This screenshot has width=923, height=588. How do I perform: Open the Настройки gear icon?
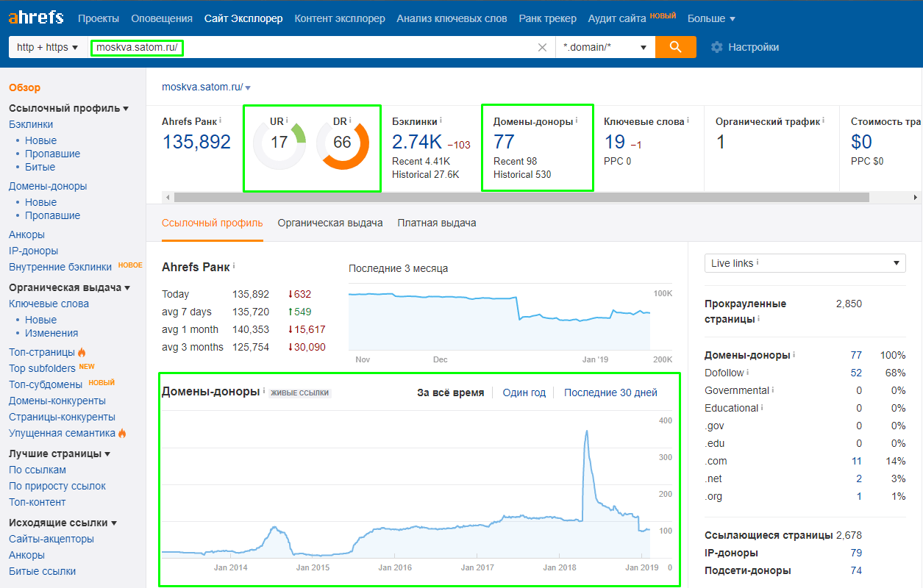[716, 47]
